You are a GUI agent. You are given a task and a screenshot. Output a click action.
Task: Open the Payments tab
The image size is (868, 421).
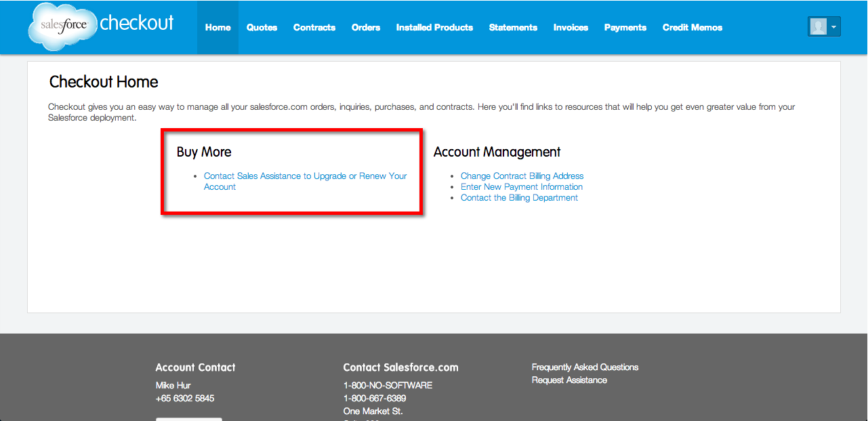[x=625, y=28]
